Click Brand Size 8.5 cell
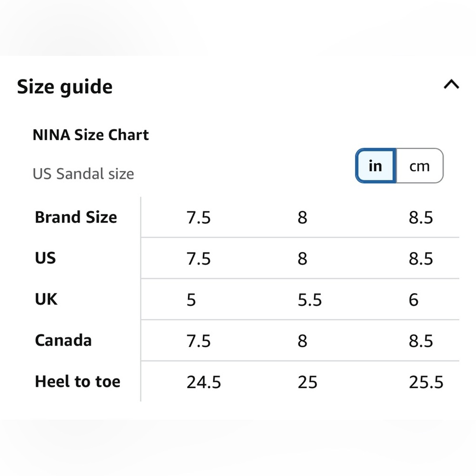 421,218
